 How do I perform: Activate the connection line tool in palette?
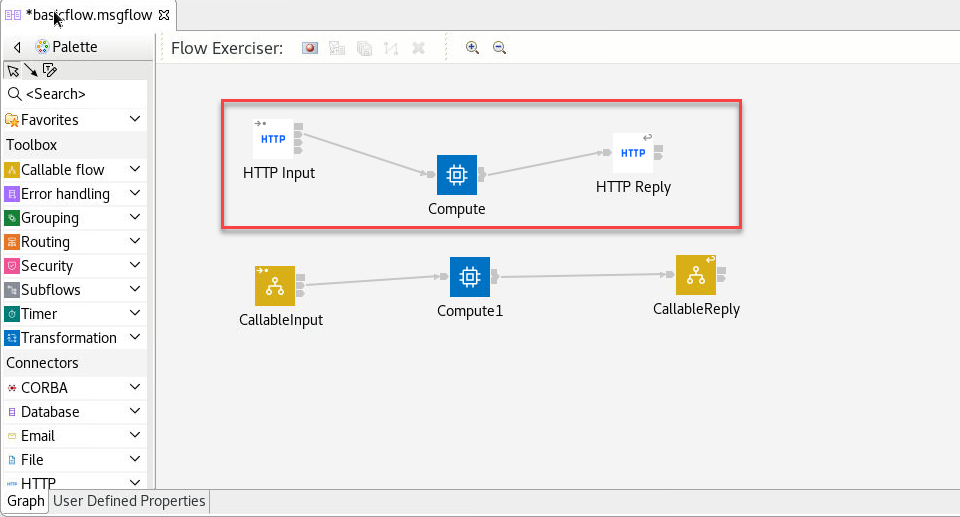[x=31, y=70]
